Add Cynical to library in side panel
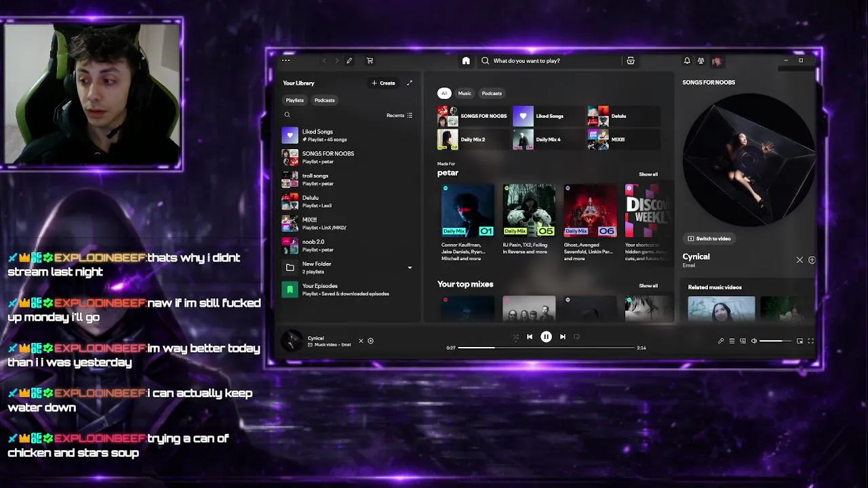Image resolution: width=868 pixels, height=488 pixels. point(812,260)
